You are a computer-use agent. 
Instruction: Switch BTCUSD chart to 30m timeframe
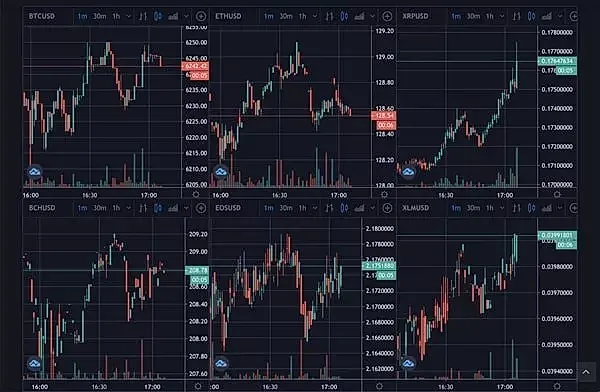point(99,16)
